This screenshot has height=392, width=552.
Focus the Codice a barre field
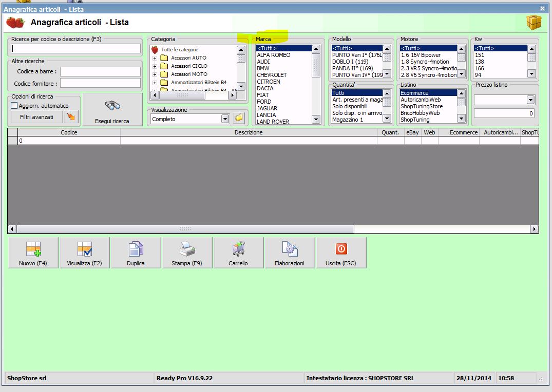(x=100, y=71)
